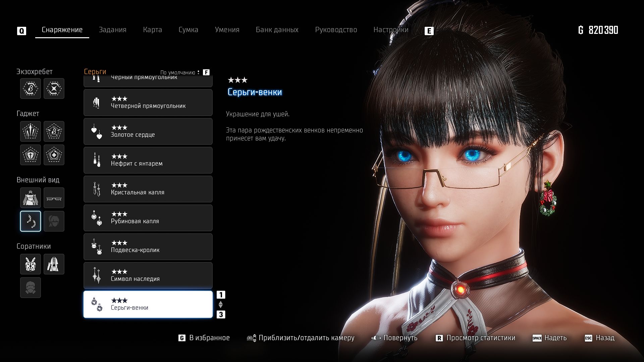Open Просмотр статистики
The image size is (644, 362).
480,338
